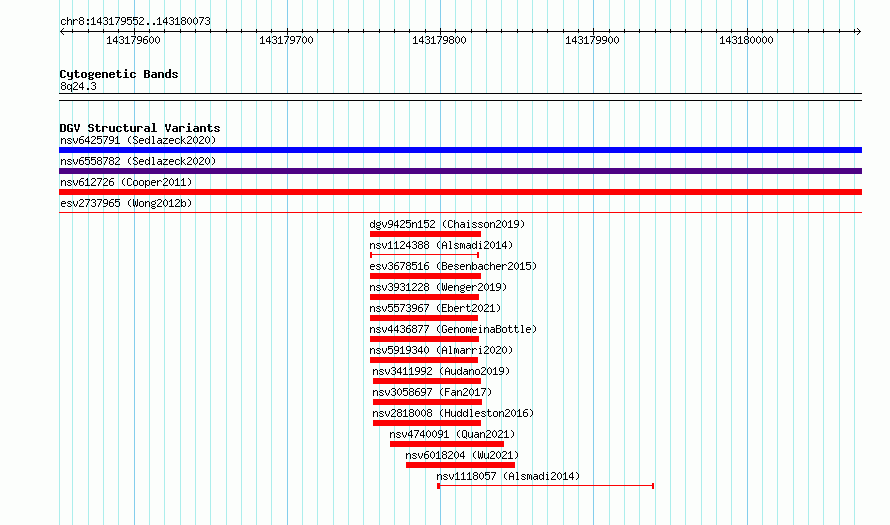Select red bar under dgv9425n152
Viewport: 890px width, 525px height.
(x=425, y=234)
